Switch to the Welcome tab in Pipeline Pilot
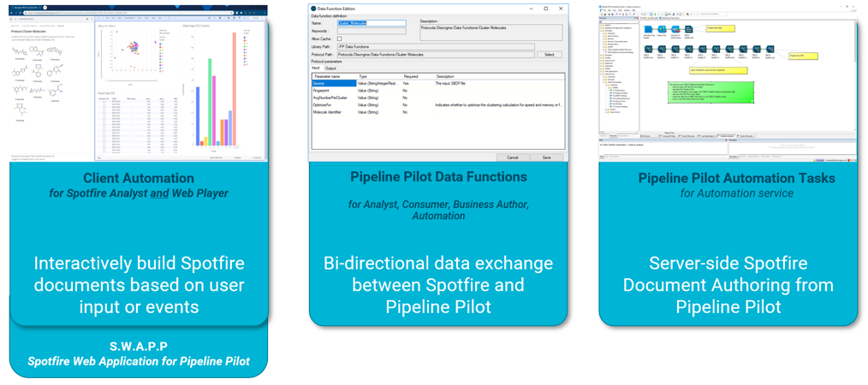Screen dimensions: 868x385 click(648, 135)
